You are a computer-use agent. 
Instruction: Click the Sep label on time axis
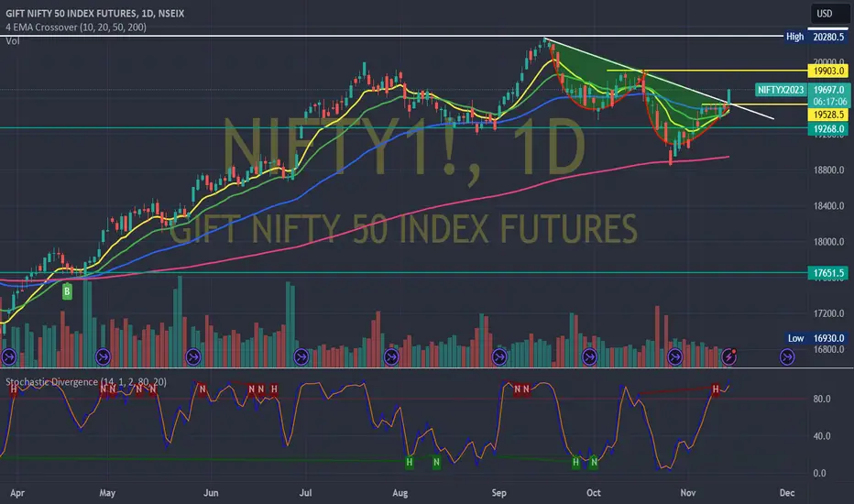498,493
